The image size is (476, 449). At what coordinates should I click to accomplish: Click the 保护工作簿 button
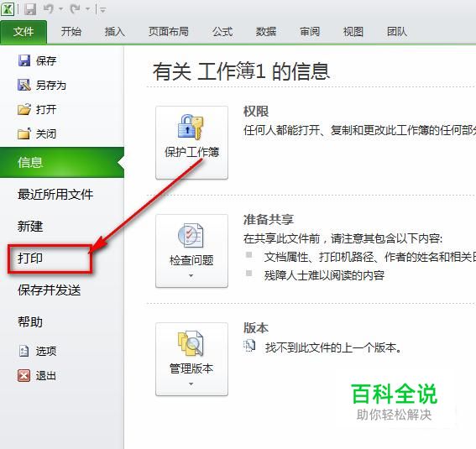click(191, 143)
